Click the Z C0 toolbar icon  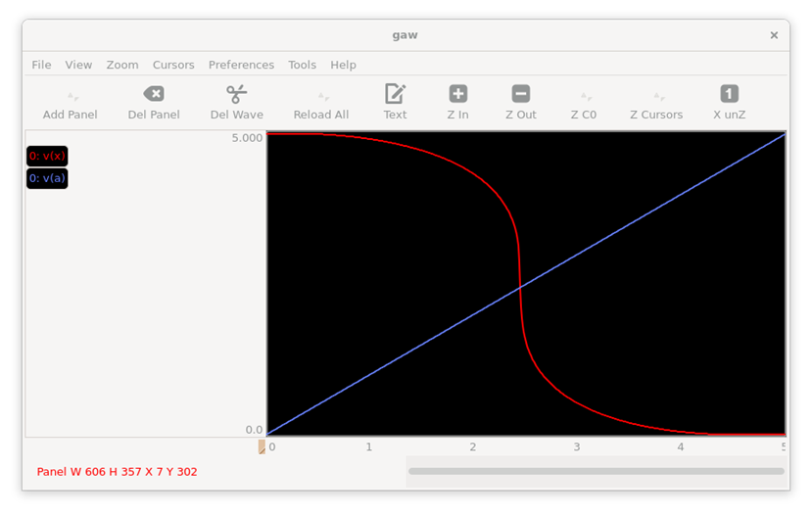(586, 96)
